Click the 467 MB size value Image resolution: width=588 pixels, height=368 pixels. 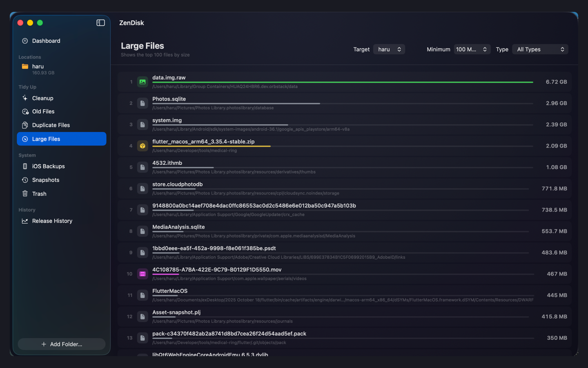click(557, 274)
